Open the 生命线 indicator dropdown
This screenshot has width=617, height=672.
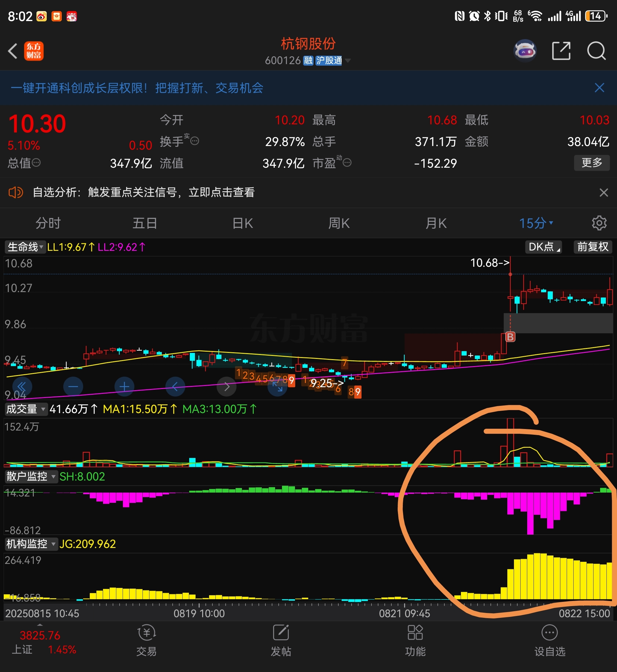[x=25, y=247]
